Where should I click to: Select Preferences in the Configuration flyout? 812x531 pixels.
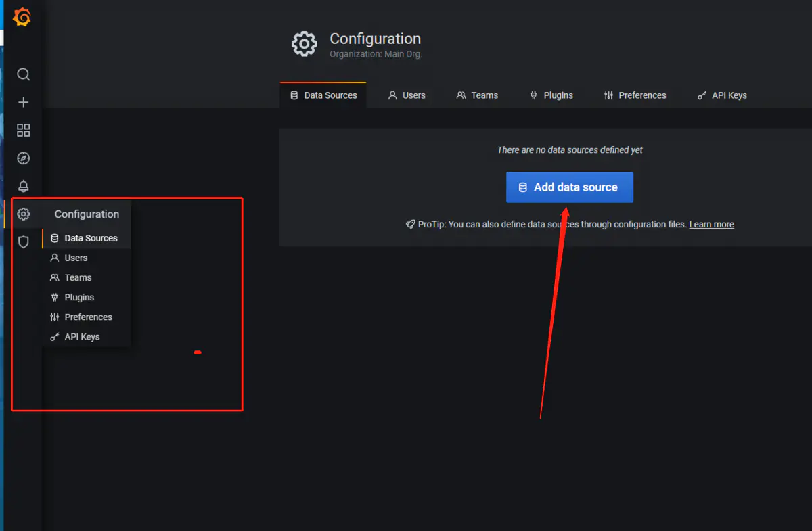[86, 317]
